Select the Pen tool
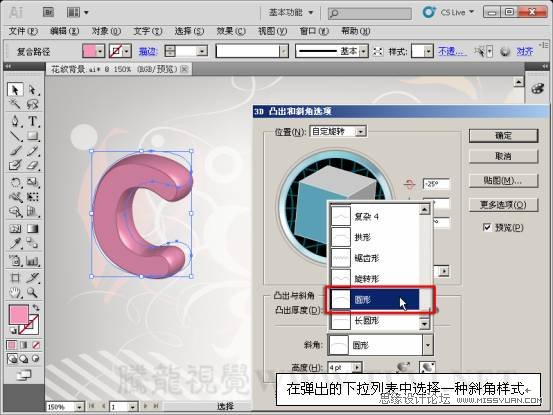This screenshot has height=415, width=553. click(x=15, y=121)
